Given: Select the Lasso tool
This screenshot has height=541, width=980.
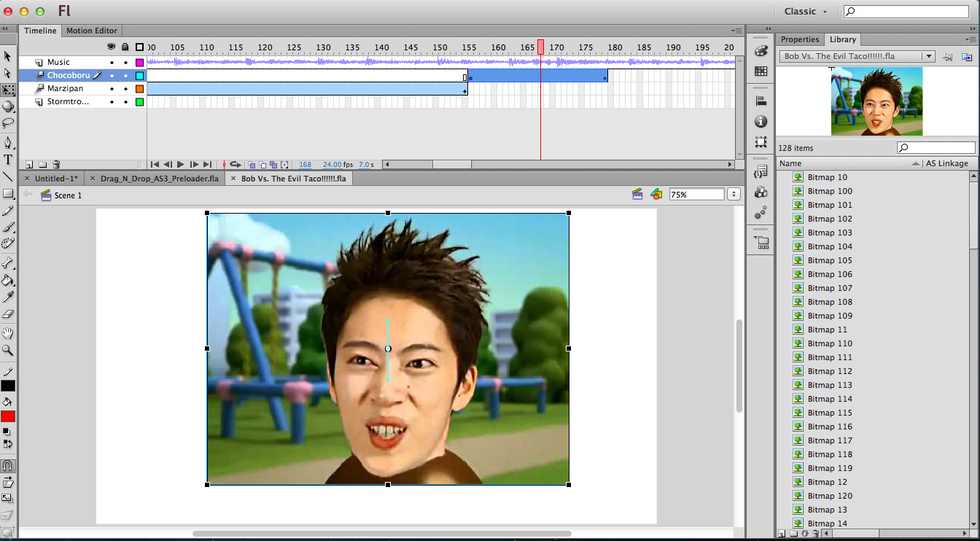Looking at the screenshot, I should (x=8, y=122).
